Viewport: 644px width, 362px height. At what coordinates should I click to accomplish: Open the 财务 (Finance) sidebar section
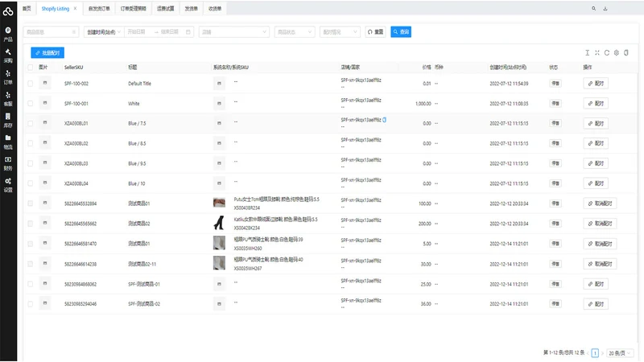(8, 163)
